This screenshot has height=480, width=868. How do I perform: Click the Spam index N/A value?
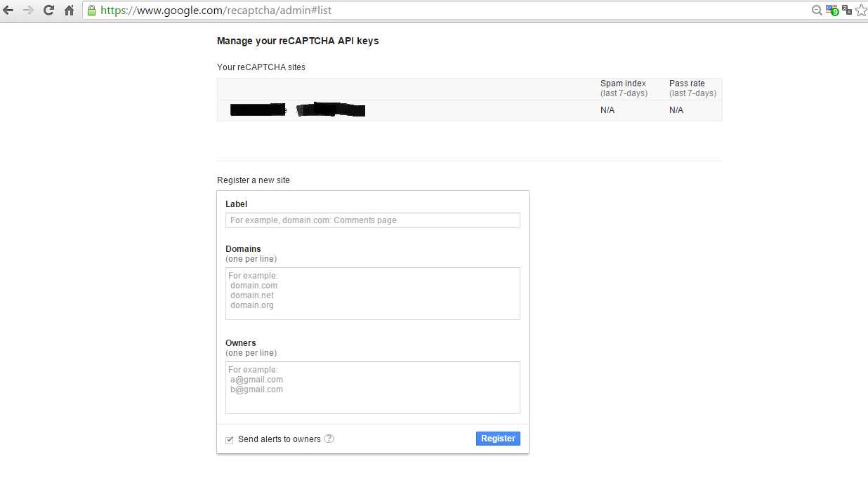607,110
